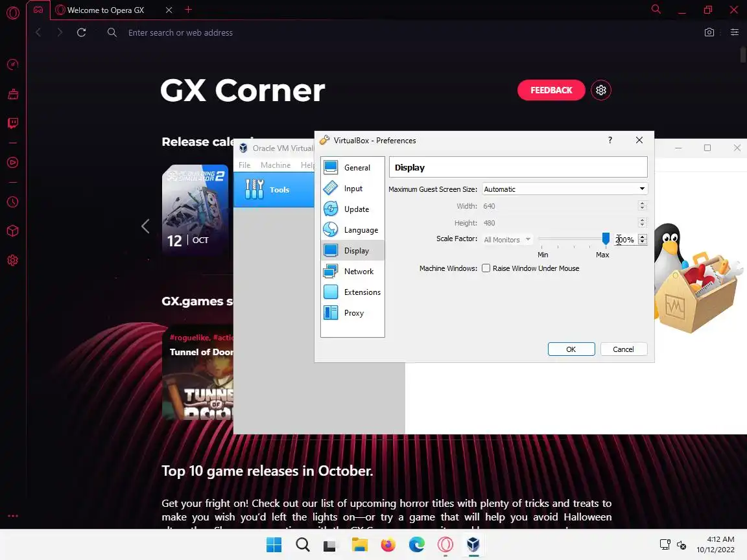Click the Scale Factor percentage spinner
This screenshot has width=747, height=560.
click(x=642, y=239)
